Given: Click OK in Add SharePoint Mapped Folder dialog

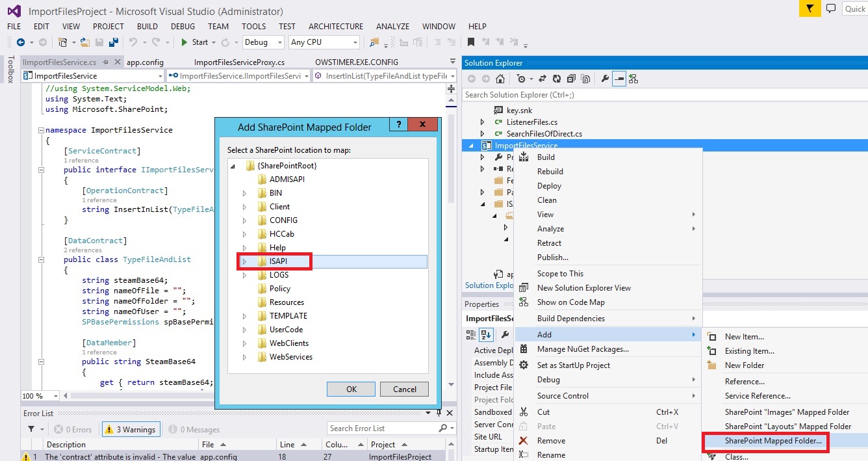Looking at the screenshot, I should pyautogui.click(x=351, y=389).
